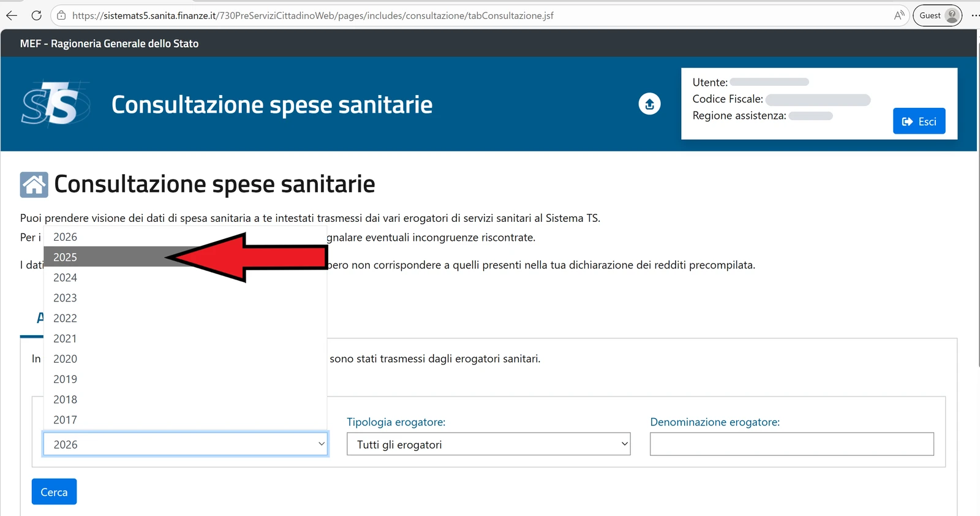Select year 2020 option
This screenshot has width=980, height=516.
click(x=185, y=359)
